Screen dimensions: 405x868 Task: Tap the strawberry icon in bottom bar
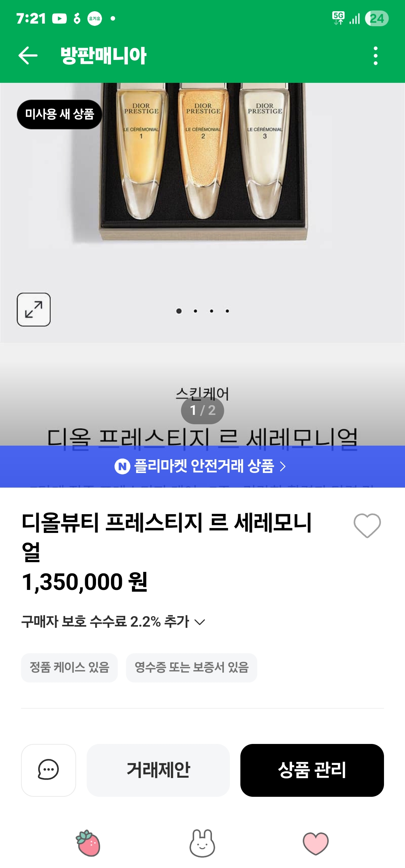coord(88,843)
